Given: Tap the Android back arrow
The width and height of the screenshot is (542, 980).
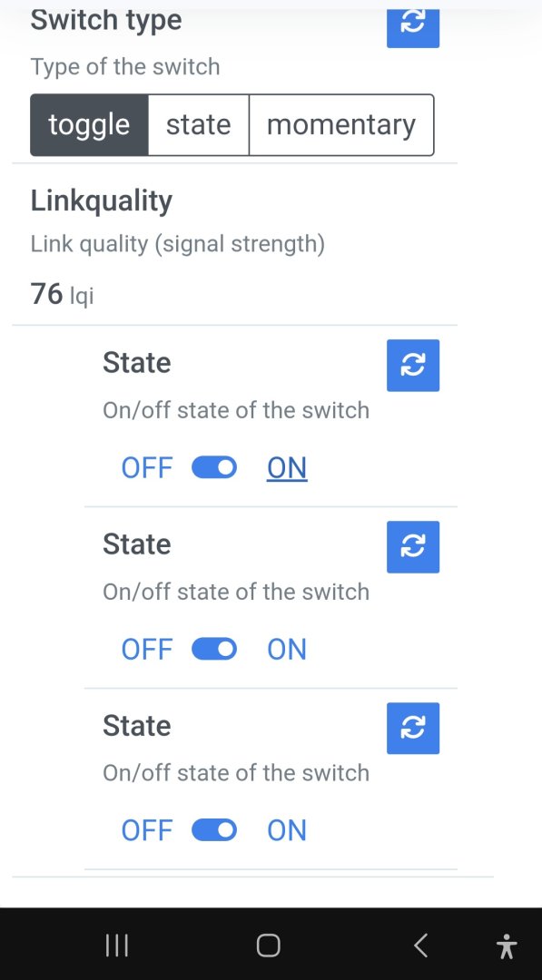Looking at the screenshot, I should pyautogui.click(x=420, y=945).
